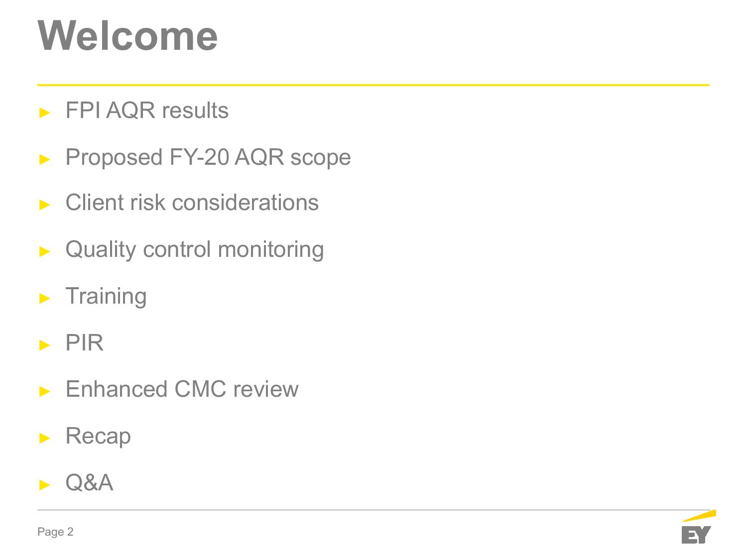Click the bullet arrow beside Quality control monitoring
Screen dimensions: 747x560
(x=45, y=251)
